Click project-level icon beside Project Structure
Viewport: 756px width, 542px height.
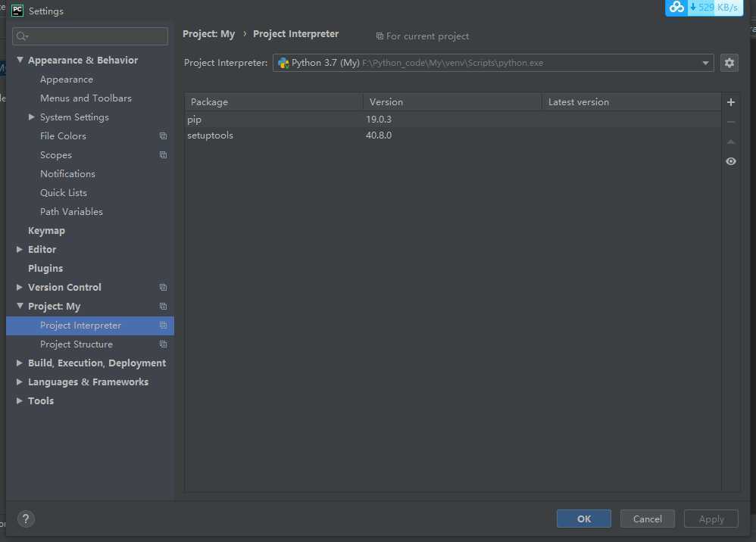163,344
